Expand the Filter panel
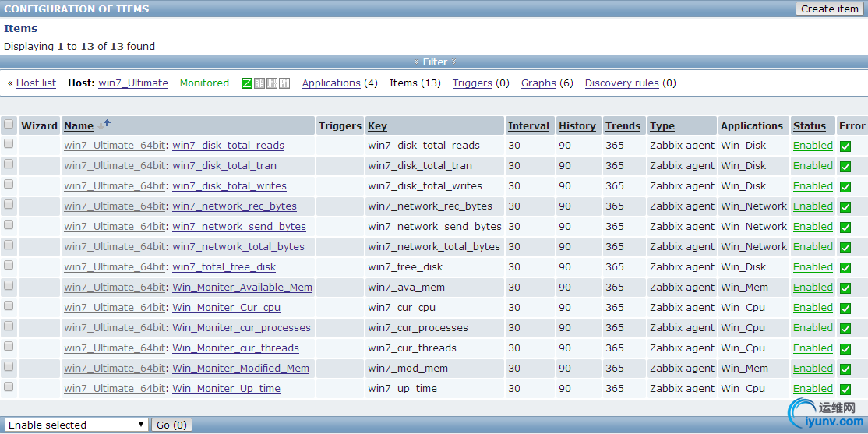Viewport: 868px width, 434px height. click(435, 62)
